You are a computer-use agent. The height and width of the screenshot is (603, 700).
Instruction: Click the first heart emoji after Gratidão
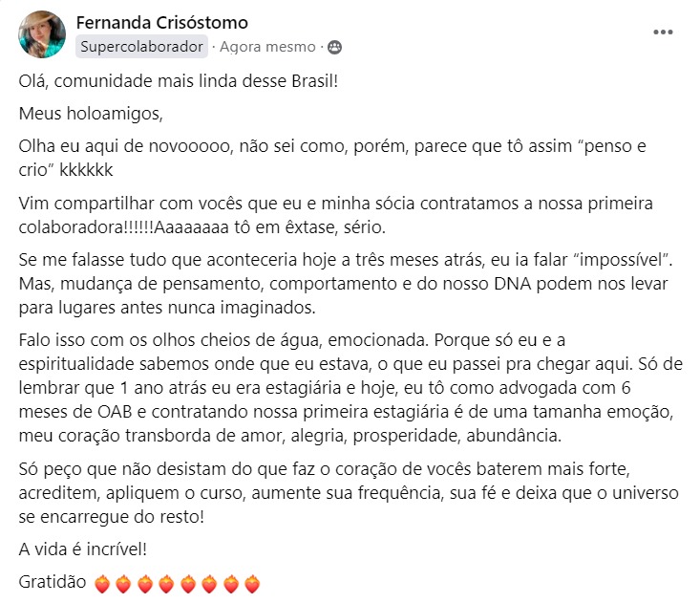[x=103, y=583]
